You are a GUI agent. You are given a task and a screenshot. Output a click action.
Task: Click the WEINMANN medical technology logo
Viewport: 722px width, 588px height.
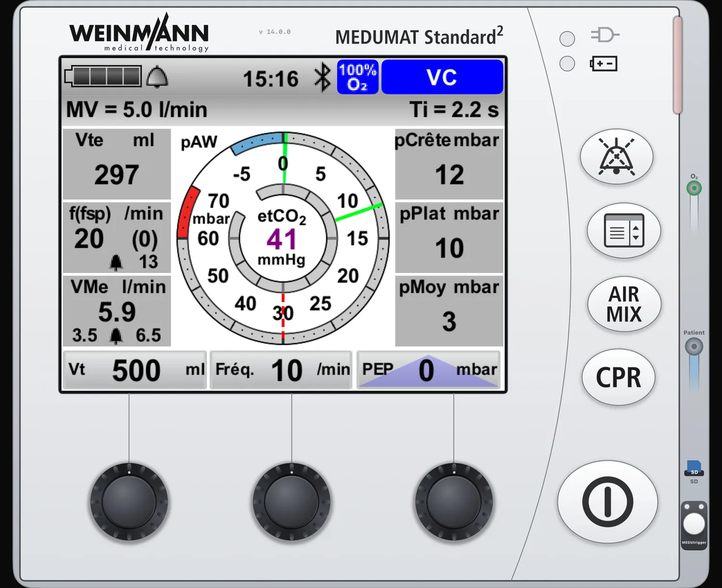(139, 33)
